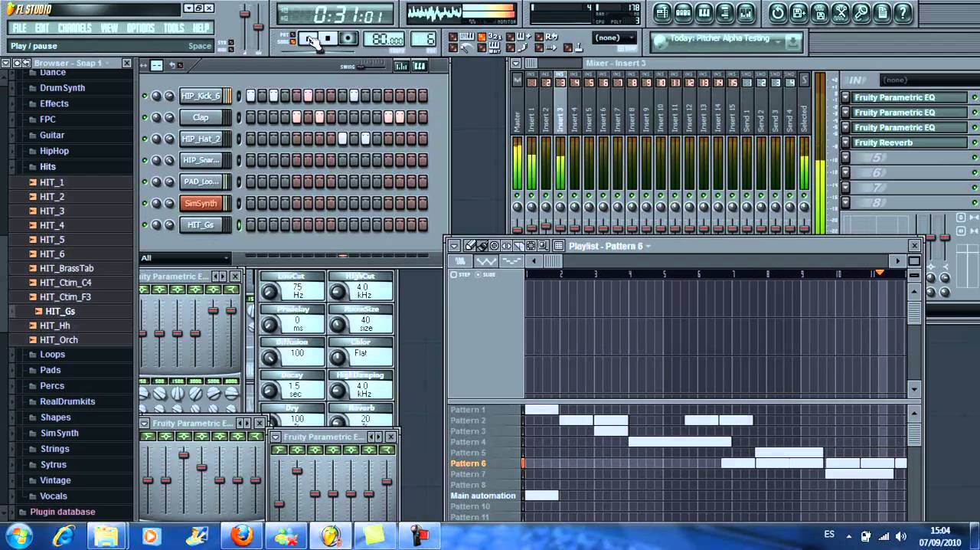Image resolution: width=980 pixels, height=550 pixels.
Task: Click the one-click audio recording microphone icon
Action: point(861,12)
